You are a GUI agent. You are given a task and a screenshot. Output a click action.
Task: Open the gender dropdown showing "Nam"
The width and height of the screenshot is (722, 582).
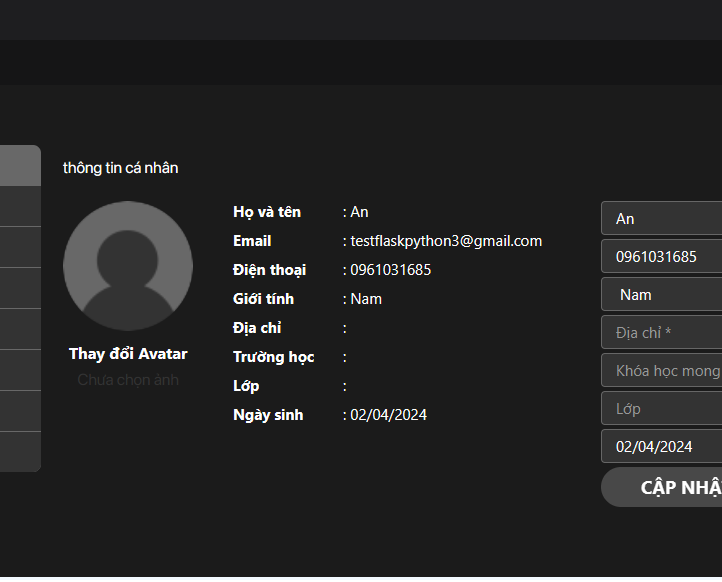(x=661, y=294)
